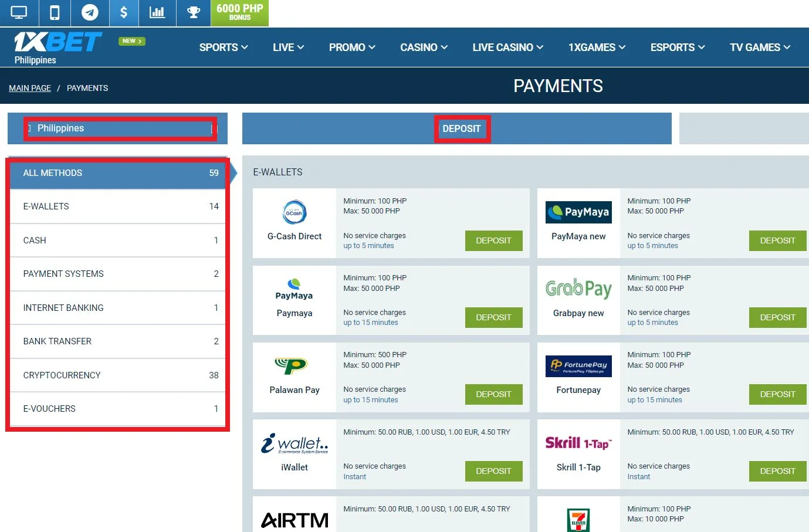This screenshot has height=532, width=809.
Task: Open the Telegram icon in top bar
Action: (90, 12)
